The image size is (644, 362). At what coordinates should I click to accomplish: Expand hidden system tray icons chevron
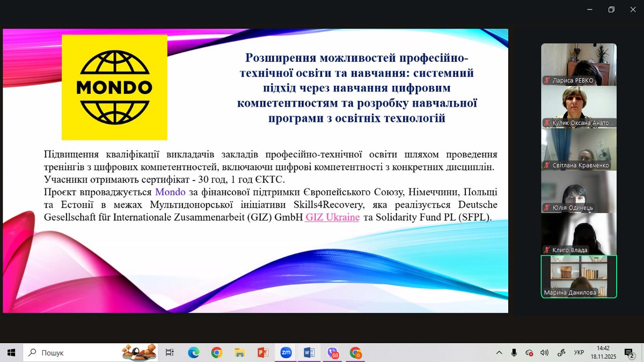pyautogui.click(x=499, y=352)
